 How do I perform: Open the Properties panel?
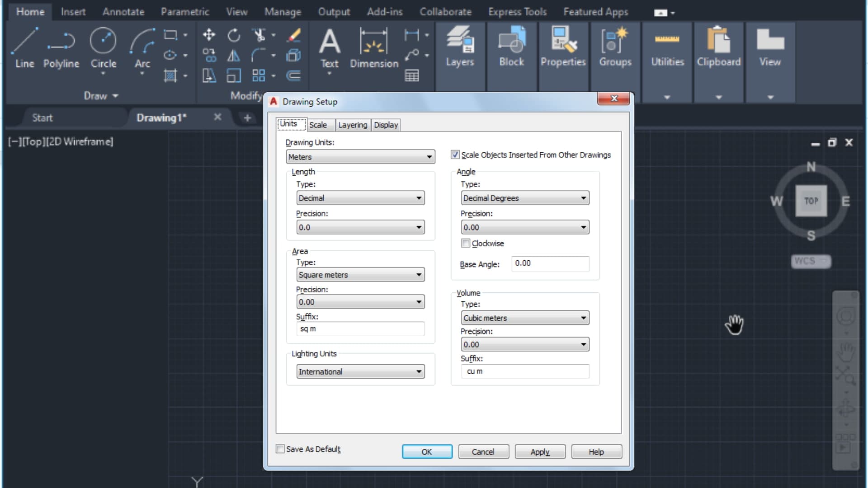[563, 47]
